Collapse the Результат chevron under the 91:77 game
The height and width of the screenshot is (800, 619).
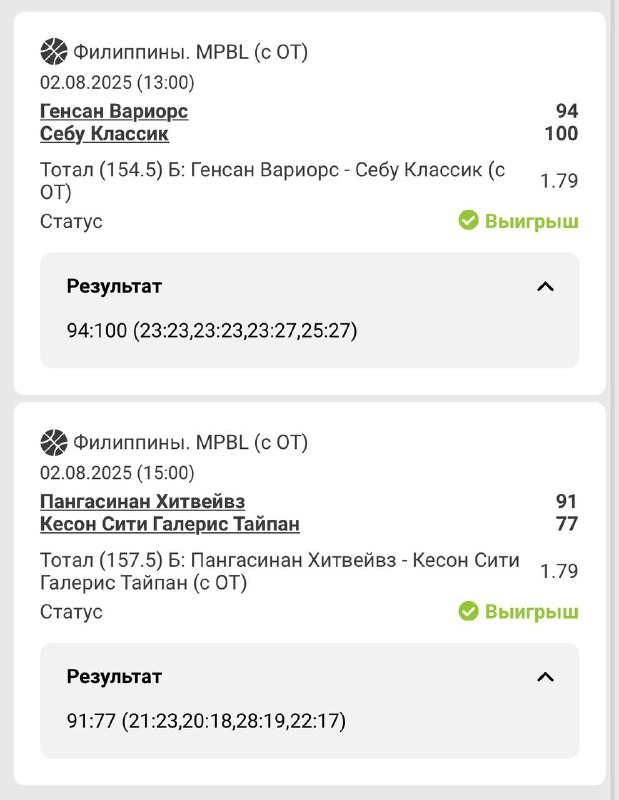(545, 677)
